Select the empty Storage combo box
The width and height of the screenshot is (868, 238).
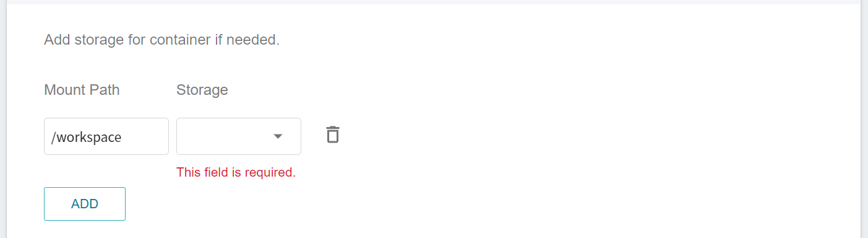(x=239, y=136)
